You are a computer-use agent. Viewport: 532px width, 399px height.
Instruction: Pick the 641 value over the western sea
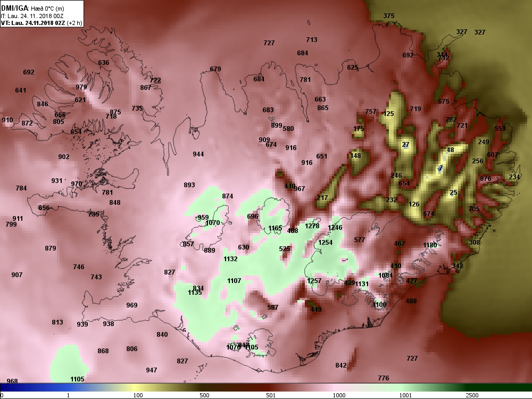pos(20,90)
